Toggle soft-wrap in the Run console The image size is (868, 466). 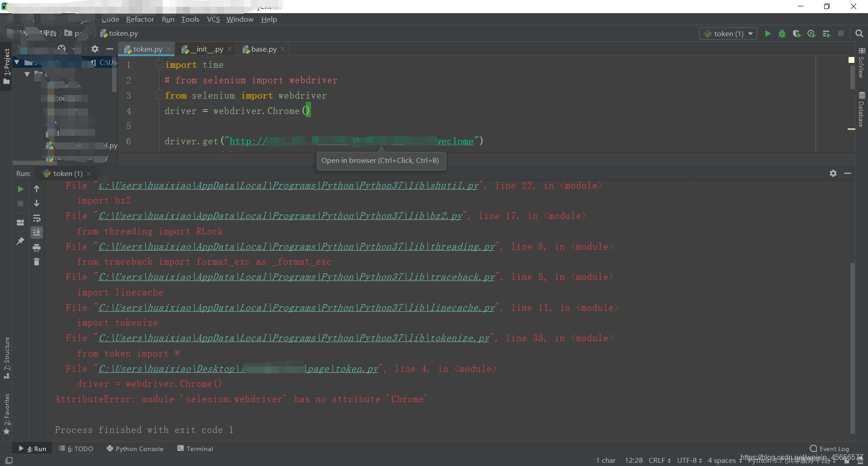pyautogui.click(x=37, y=218)
